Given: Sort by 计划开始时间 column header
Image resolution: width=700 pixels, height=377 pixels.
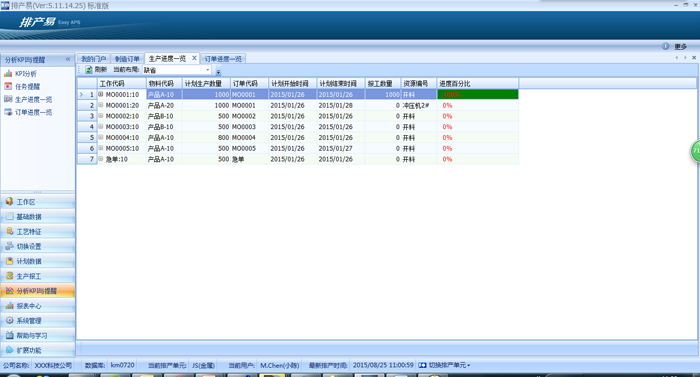Looking at the screenshot, I should (293, 84).
